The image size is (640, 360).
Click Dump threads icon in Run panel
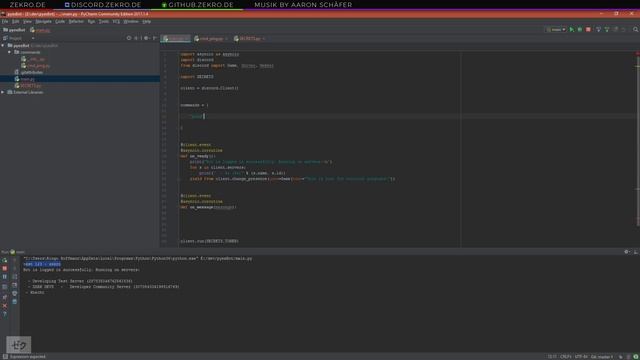click(x=4, y=287)
